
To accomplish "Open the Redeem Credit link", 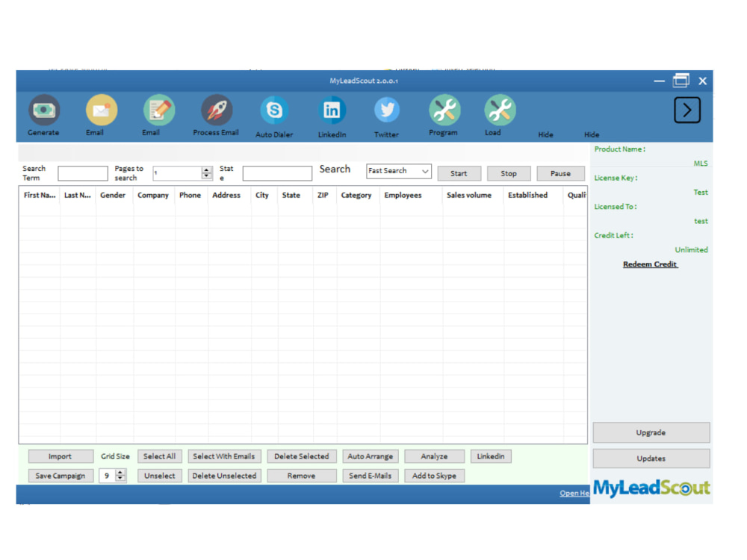I will [x=651, y=264].
